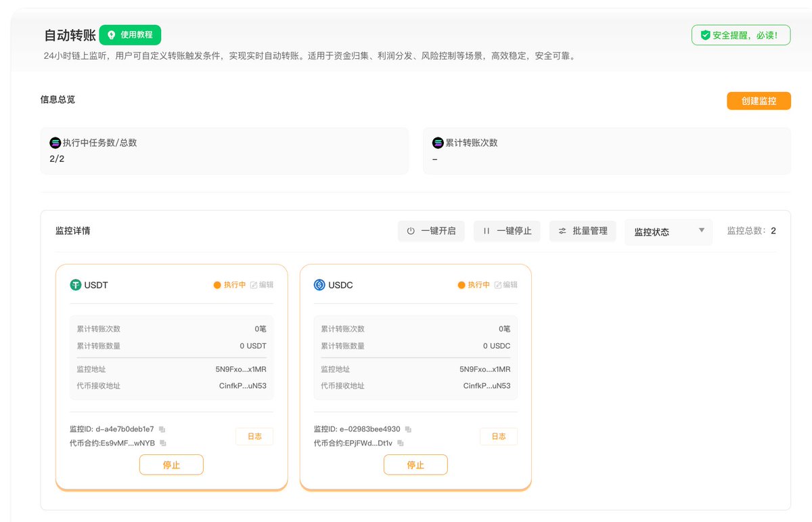This screenshot has height=522, width=812.
Task: Click the dropdown arrow of 监控状态
Action: point(702,230)
